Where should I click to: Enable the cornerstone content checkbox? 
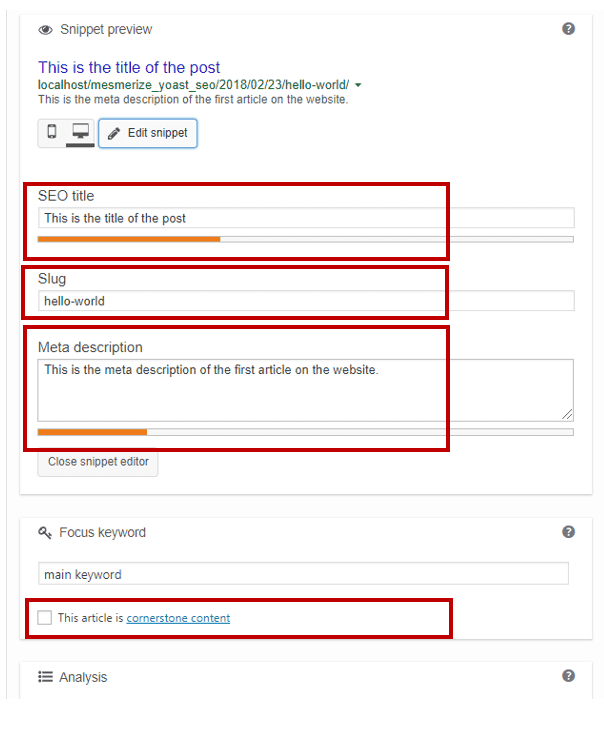(x=45, y=618)
